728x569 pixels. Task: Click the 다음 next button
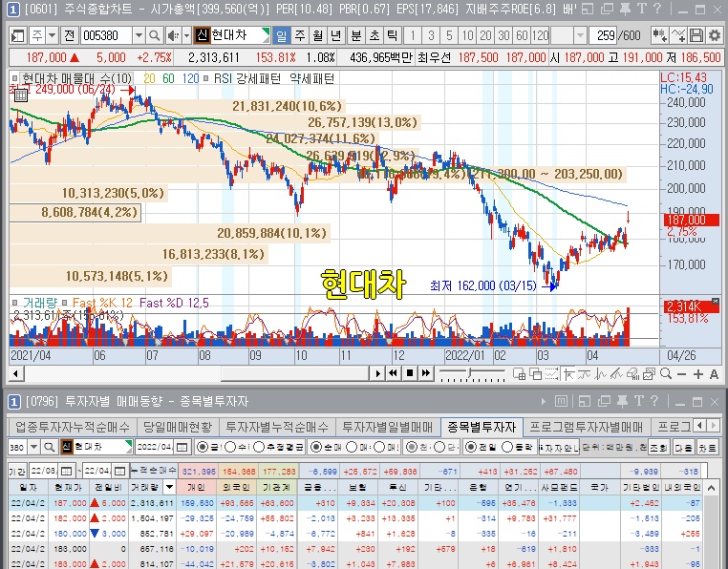pyautogui.click(x=683, y=448)
